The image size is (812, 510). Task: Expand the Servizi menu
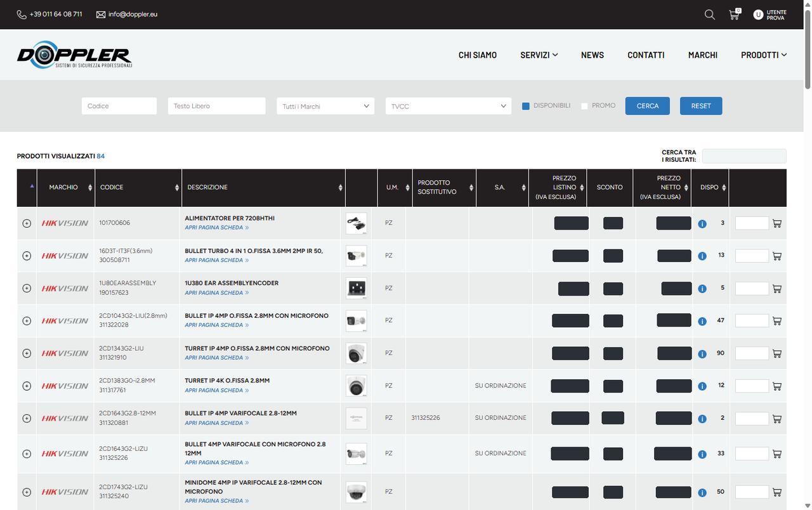tap(539, 55)
